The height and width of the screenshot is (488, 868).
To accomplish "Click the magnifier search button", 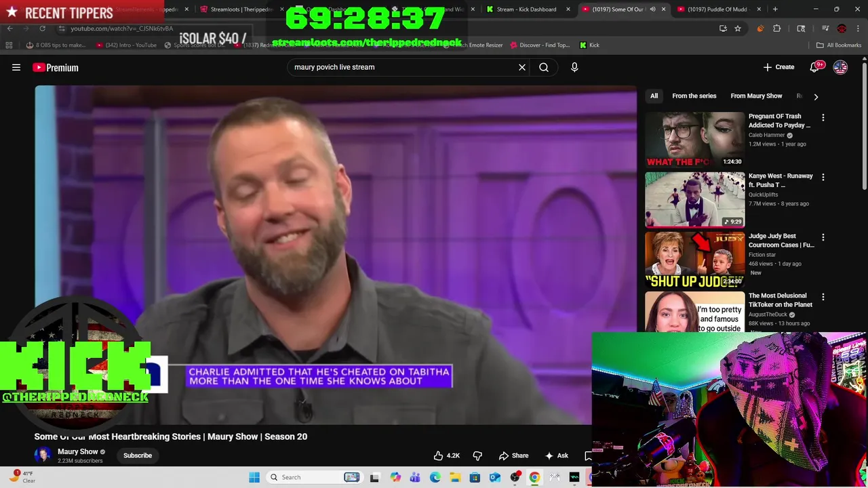I will (x=544, y=67).
